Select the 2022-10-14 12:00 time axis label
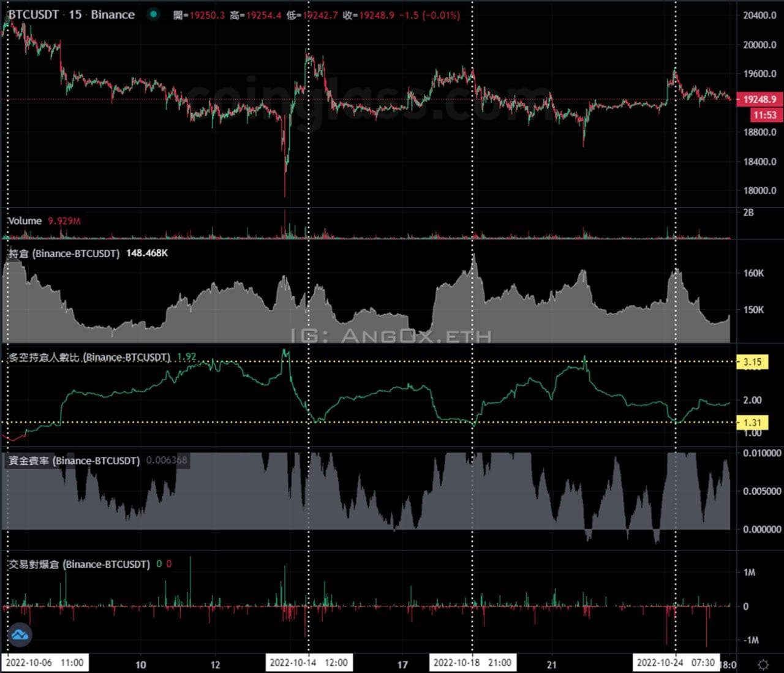Viewport: 784px width, 673px height. point(309,662)
